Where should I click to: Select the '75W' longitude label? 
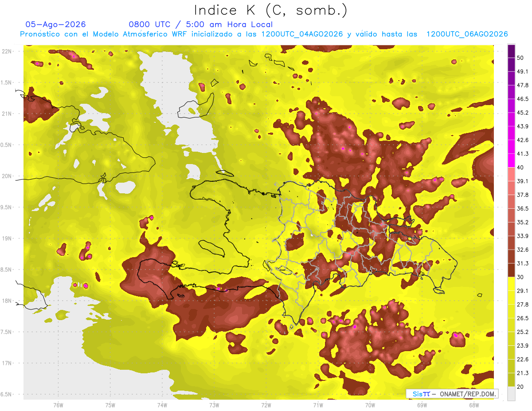click(x=110, y=405)
